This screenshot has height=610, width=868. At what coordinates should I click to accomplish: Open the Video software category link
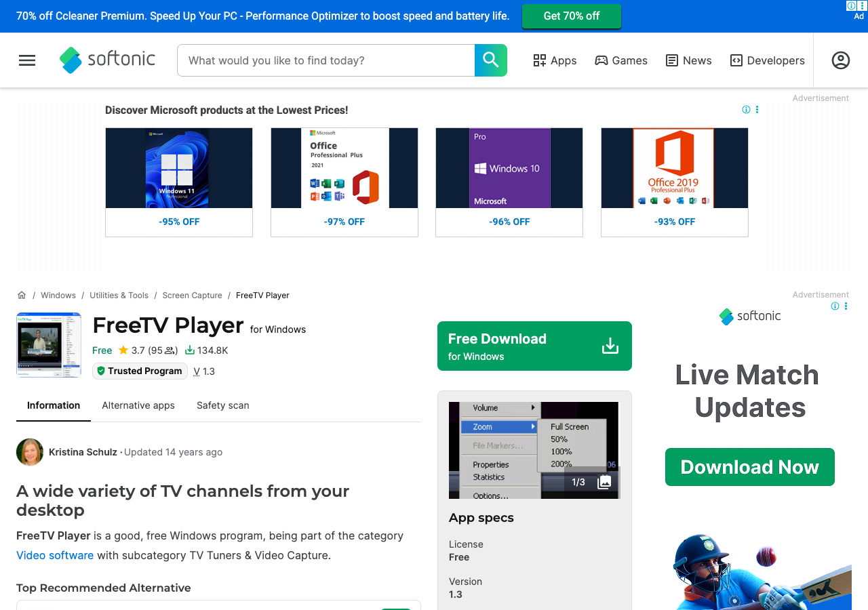click(x=54, y=555)
